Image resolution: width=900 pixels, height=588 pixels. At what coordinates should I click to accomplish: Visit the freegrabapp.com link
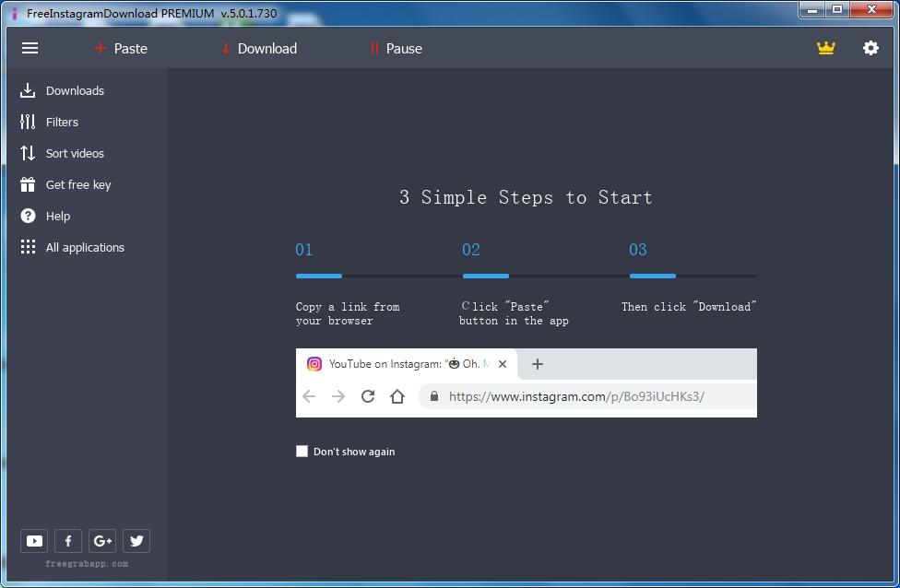tap(87, 564)
